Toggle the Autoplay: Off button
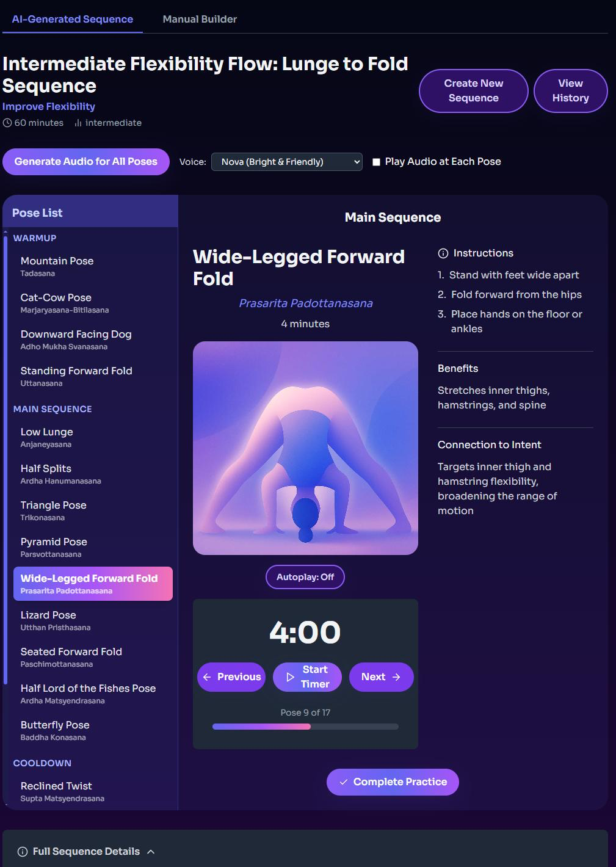This screenshot has width=616, height=867. click(305, 577)
